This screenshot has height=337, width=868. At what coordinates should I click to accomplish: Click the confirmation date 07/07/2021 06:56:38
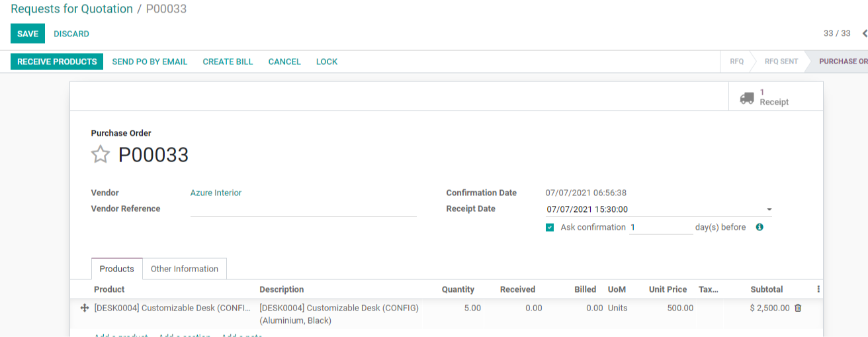click(x=586, y=193)
